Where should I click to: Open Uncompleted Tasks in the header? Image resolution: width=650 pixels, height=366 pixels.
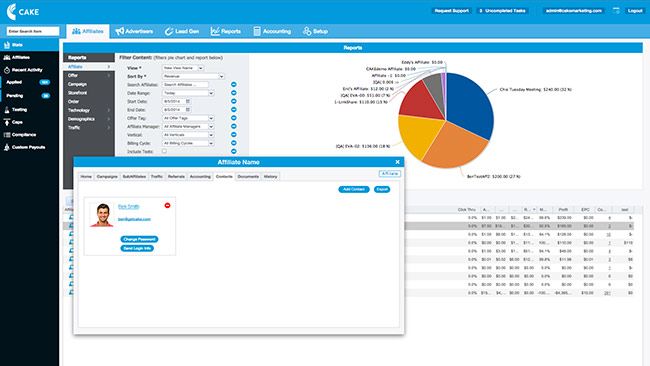click(x=502, y=11)
